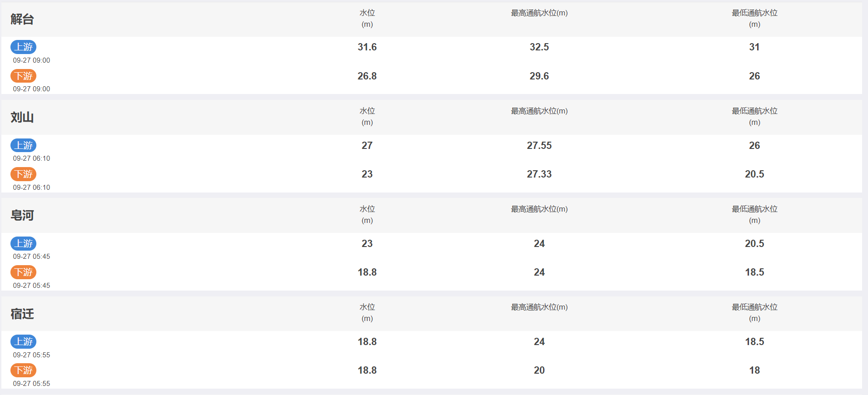Click 刘山 downstream max navigable level 27.33
This screenshot has width=868, height=395.
pos(539,174)
